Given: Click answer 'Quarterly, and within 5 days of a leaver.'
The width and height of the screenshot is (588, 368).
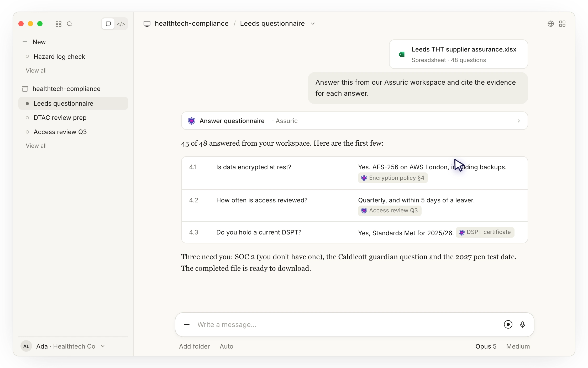Looking at the screenshot, I should click(416, 200).
